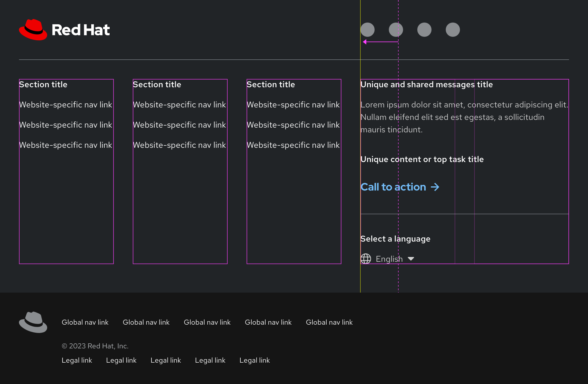Click the 'Unique and shared messages title' heading
Viewport: 588px width, 384px height.
point(426,85)
